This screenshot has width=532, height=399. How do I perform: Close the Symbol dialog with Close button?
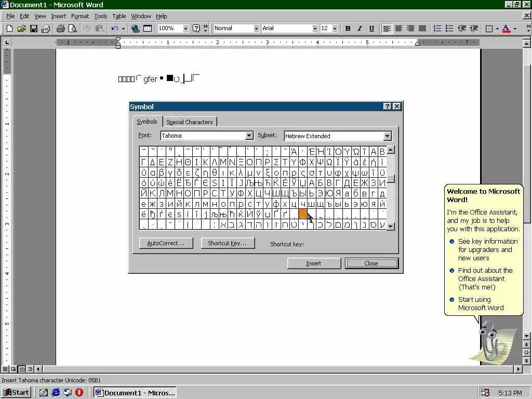[x=371, y=263]
